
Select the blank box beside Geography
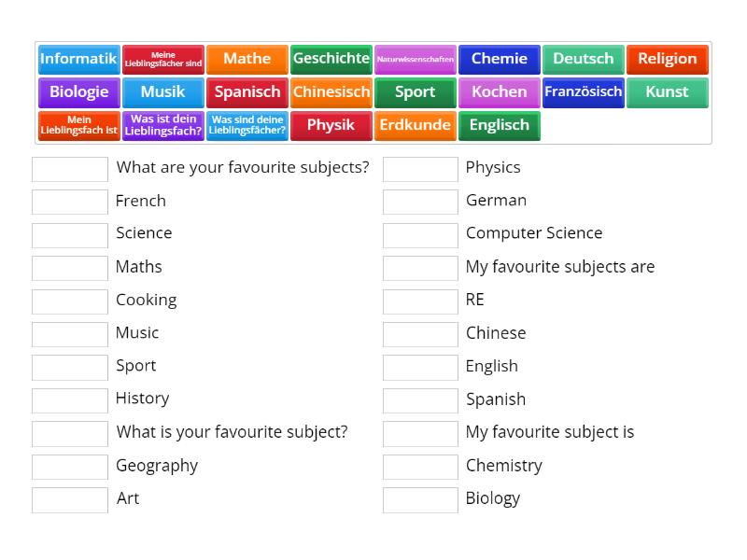point(70,467)
